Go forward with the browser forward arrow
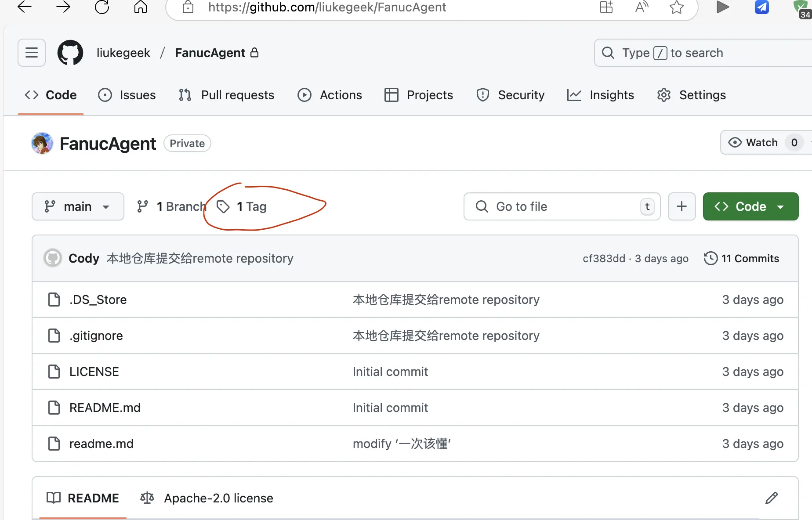This screenshot has width=812, height=520. tap(63, 7)
